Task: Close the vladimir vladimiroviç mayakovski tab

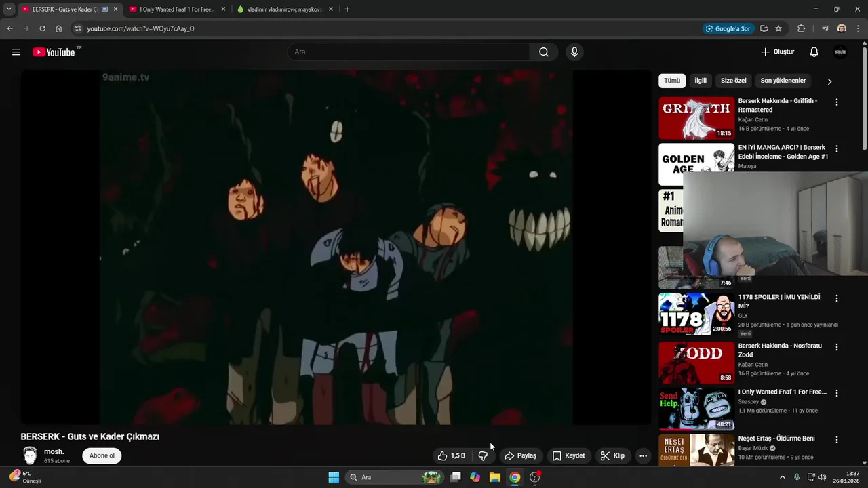Action: pos(331,9)
